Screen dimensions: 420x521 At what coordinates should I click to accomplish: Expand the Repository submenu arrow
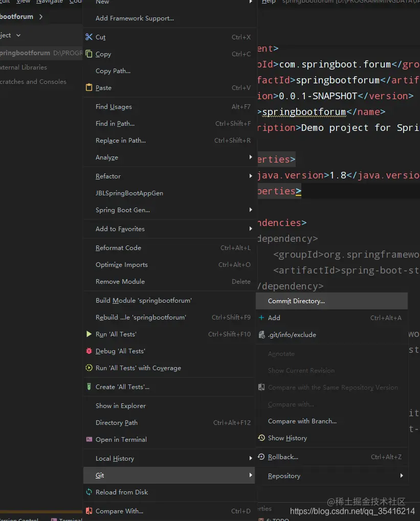click(x=402, y=475)
